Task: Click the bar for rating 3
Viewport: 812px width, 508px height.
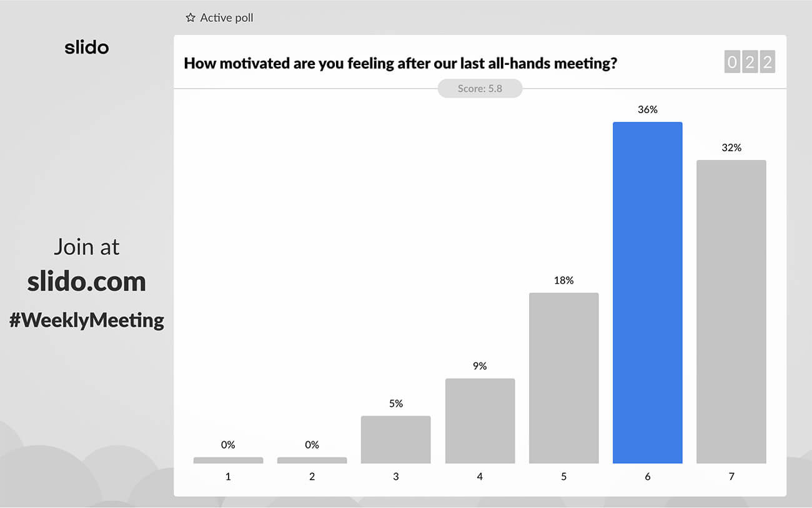Action: 395,439
